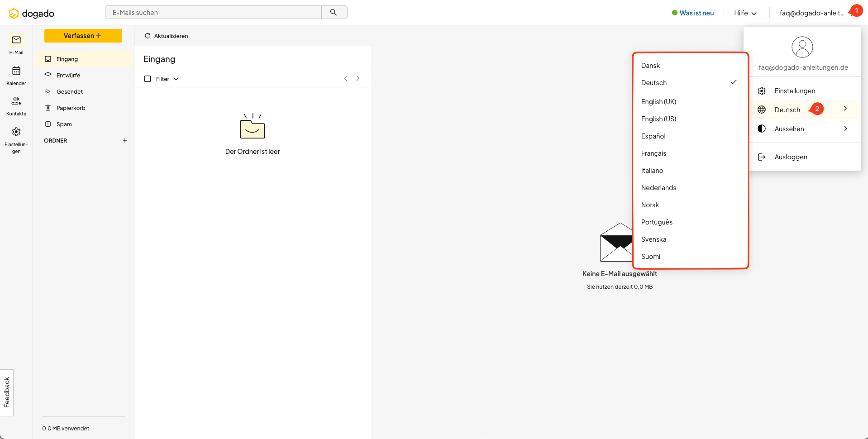Image resolution: width=868 pixels, height=439 pixels.
Task: Click the Verfassen compose button
Action: tap(83, 36)
